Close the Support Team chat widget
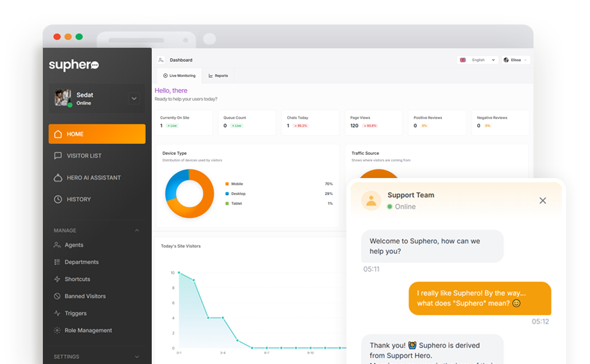Image resolution: width=590 pixels, height=364 pixels. [x=543, y=201]
